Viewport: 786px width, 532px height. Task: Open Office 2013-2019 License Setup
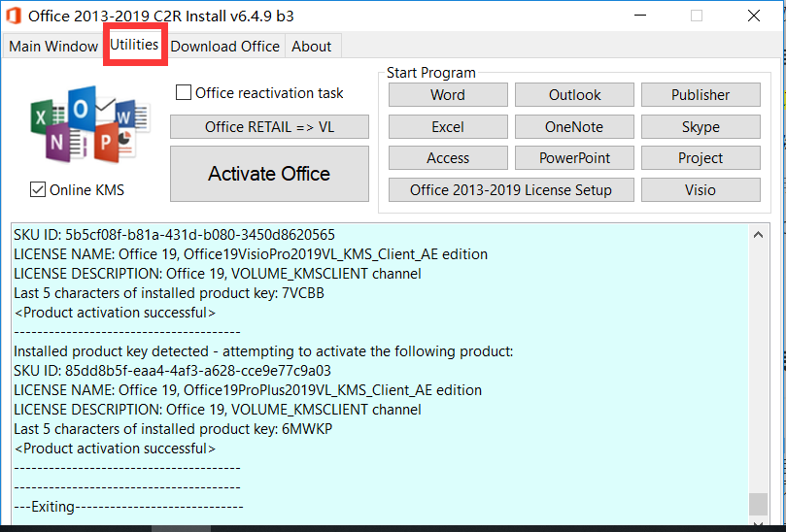[511, 190]
